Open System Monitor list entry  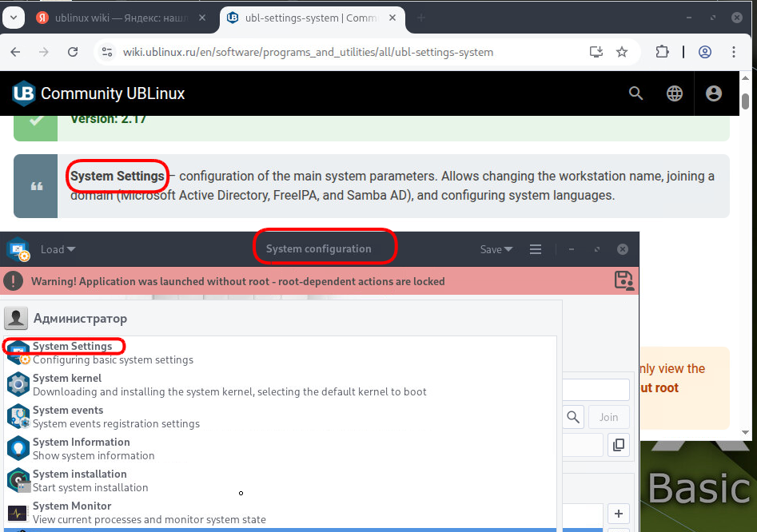280,512
